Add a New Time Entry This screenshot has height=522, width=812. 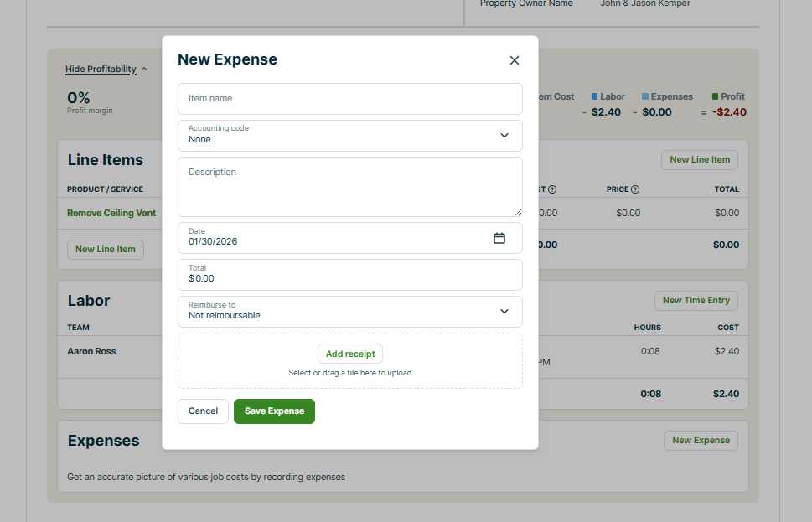tap(696, 301)
